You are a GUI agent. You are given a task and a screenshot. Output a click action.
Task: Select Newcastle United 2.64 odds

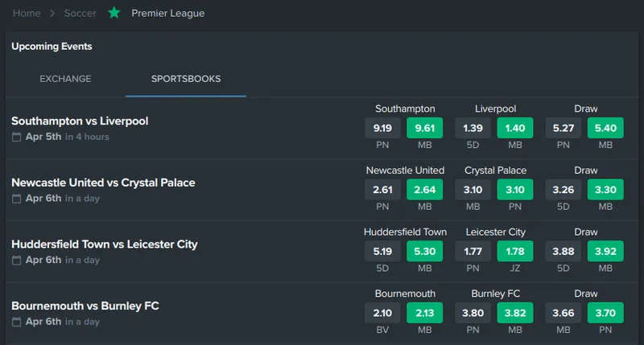coord(425,190)
